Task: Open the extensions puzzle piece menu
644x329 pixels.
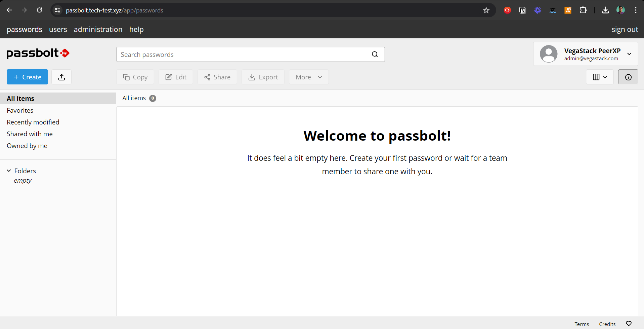Action: [x=583, y=10]
